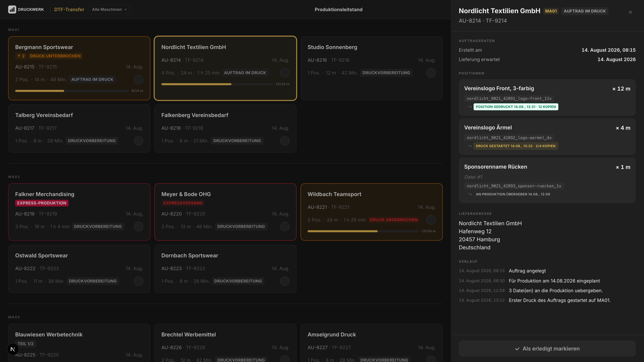Close the Nordlicht Textilien detail panel
Screen dimensions: 644x362
coord(630,12)
